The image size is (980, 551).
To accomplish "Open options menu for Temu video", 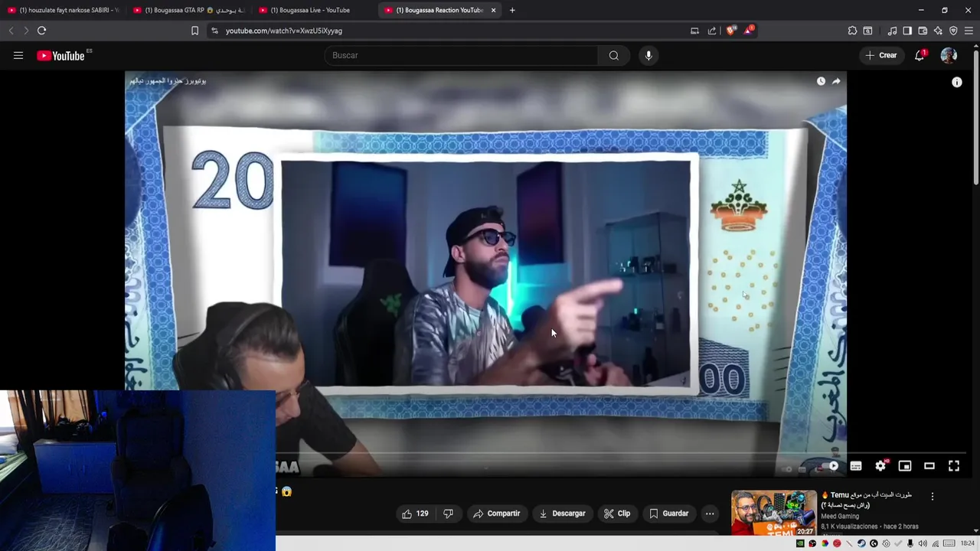I will [x=933, y=497].
